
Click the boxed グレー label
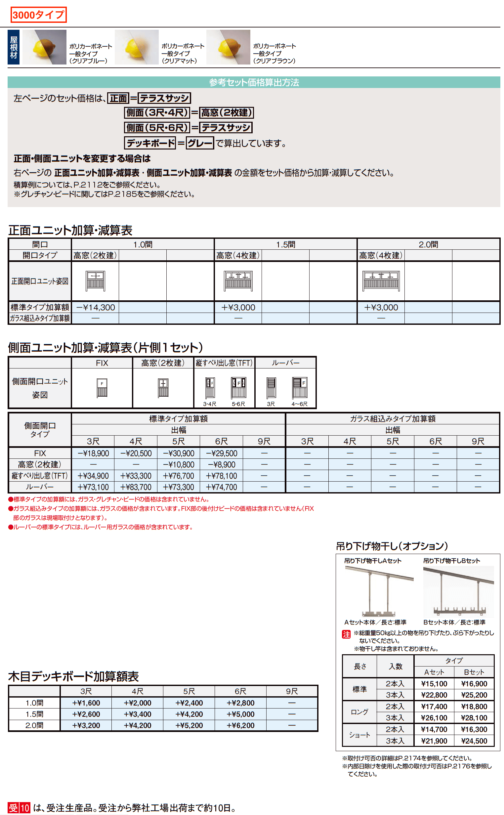[200, 143]
